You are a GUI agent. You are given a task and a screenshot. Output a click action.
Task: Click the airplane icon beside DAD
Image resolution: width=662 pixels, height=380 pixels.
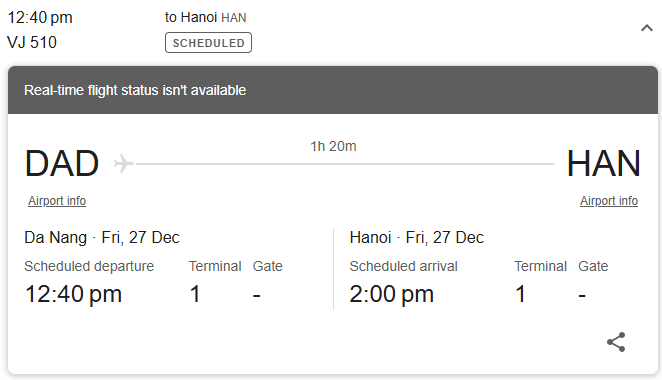[x=124, y=163]
